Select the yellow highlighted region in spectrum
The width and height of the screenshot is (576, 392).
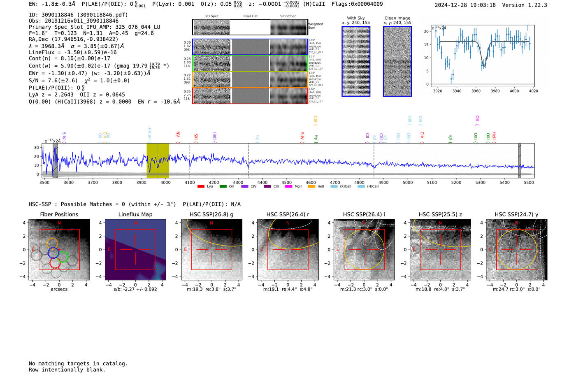click(158, 160)
